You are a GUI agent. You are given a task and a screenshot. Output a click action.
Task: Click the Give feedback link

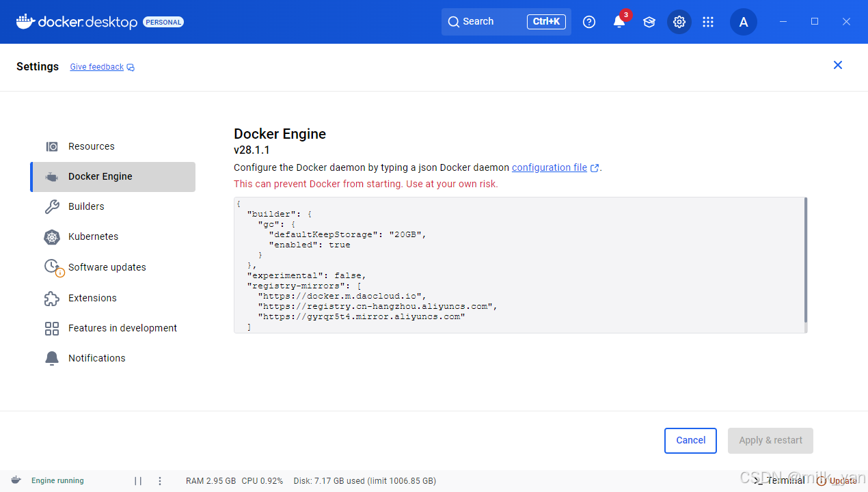point(97,67)
